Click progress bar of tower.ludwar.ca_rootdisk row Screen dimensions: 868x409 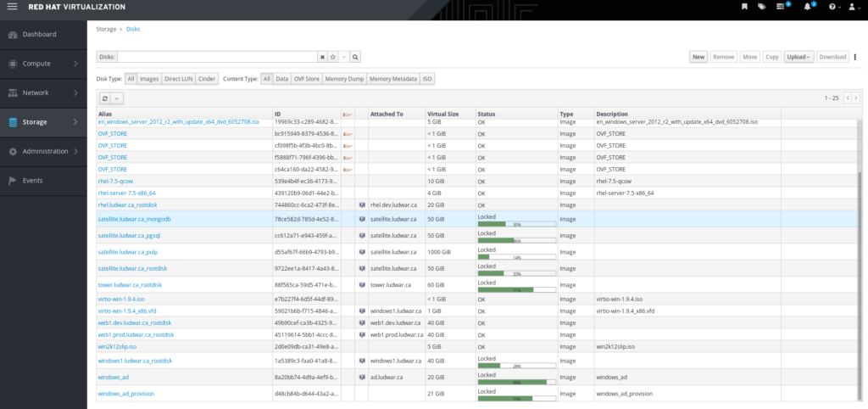[516, 290]
